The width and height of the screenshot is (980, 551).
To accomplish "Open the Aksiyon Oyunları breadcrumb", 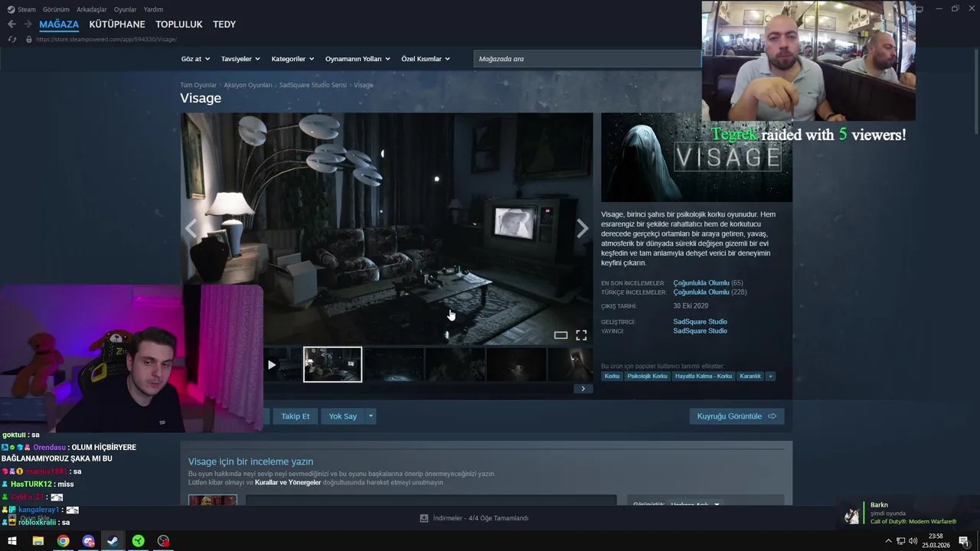I will 248,85.
